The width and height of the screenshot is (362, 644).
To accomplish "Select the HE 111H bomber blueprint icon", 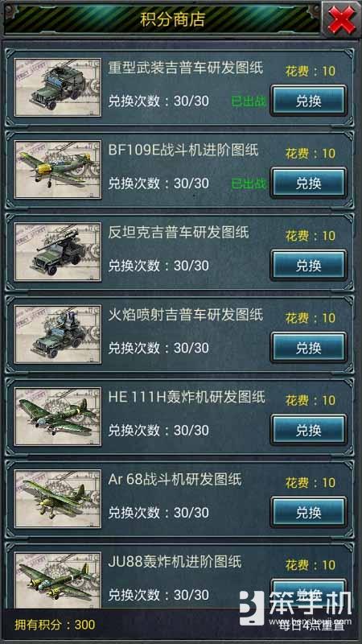I will coord(57,416).
